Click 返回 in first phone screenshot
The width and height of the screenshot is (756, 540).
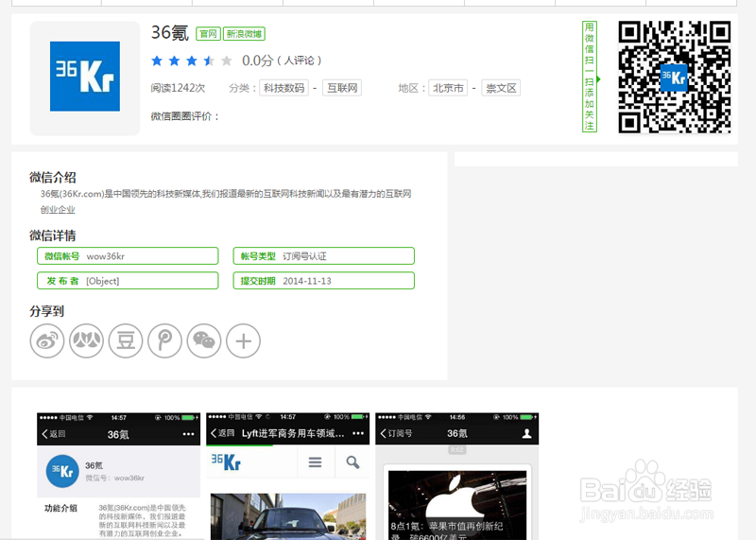coord(54,434)
